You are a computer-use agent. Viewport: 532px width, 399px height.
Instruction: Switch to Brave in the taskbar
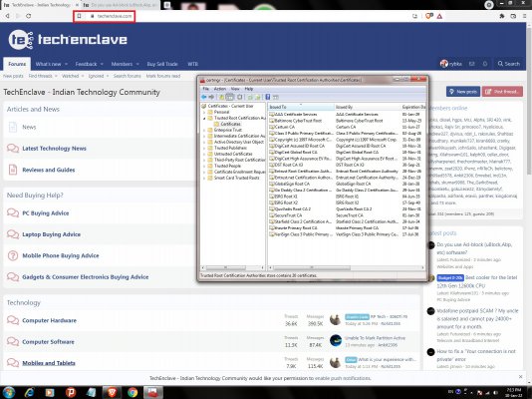(x=112, y=393)
